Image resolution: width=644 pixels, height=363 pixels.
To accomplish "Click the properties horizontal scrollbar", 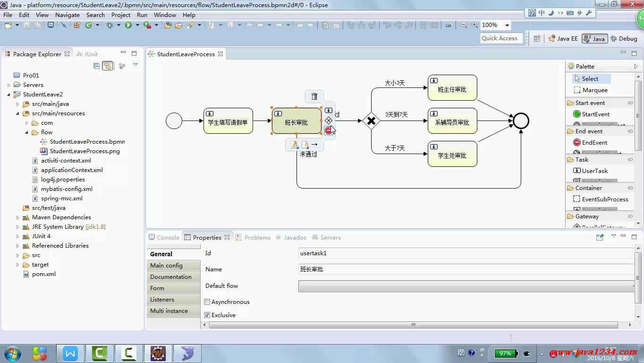I will pyautogui.click(x=414, y=325).
